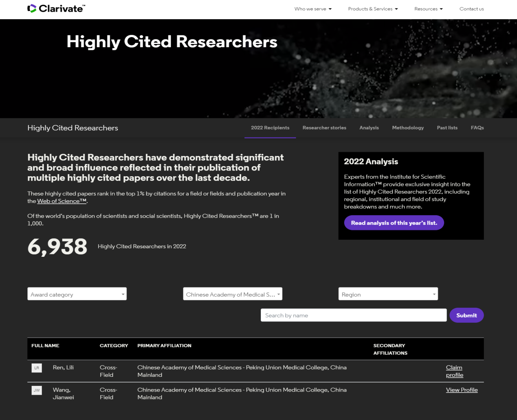Click Claim profile for Ren, Lili
This screenshot has width=517, height=420.
(x=455, y=371)
